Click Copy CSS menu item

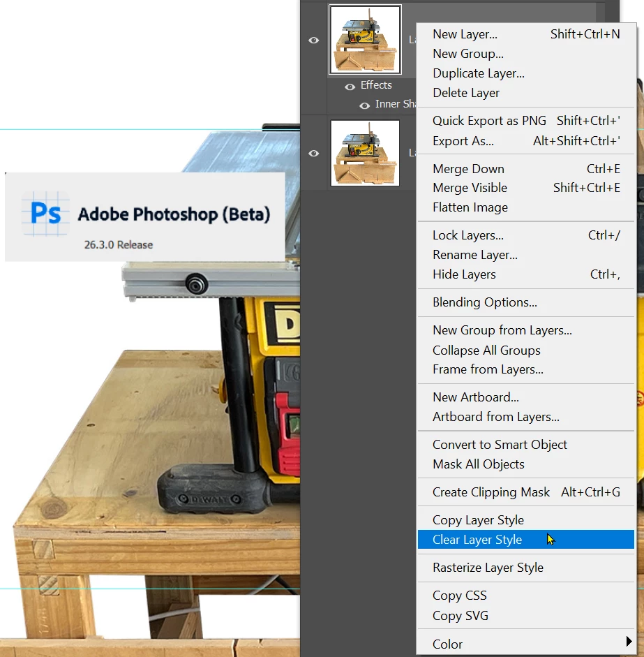tap(525, 596)
